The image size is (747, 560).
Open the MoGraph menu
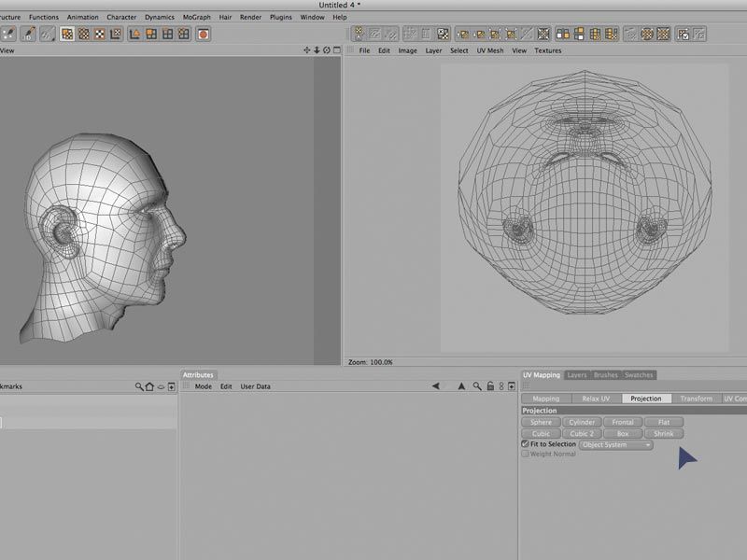(x=196, y=17)
